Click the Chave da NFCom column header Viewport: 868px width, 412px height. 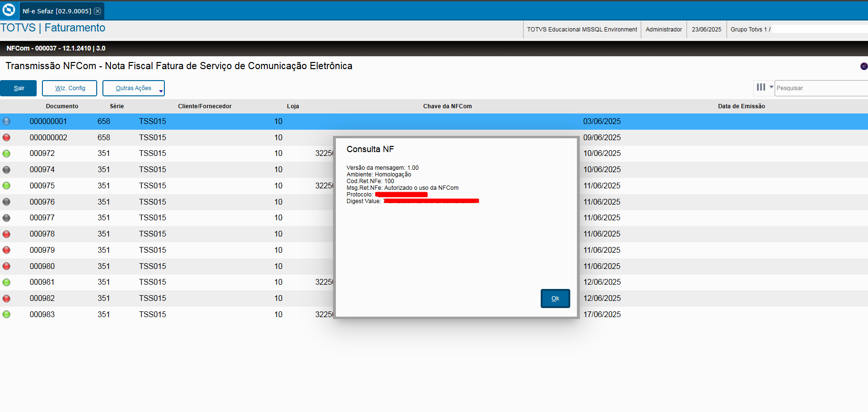[447, 106]
